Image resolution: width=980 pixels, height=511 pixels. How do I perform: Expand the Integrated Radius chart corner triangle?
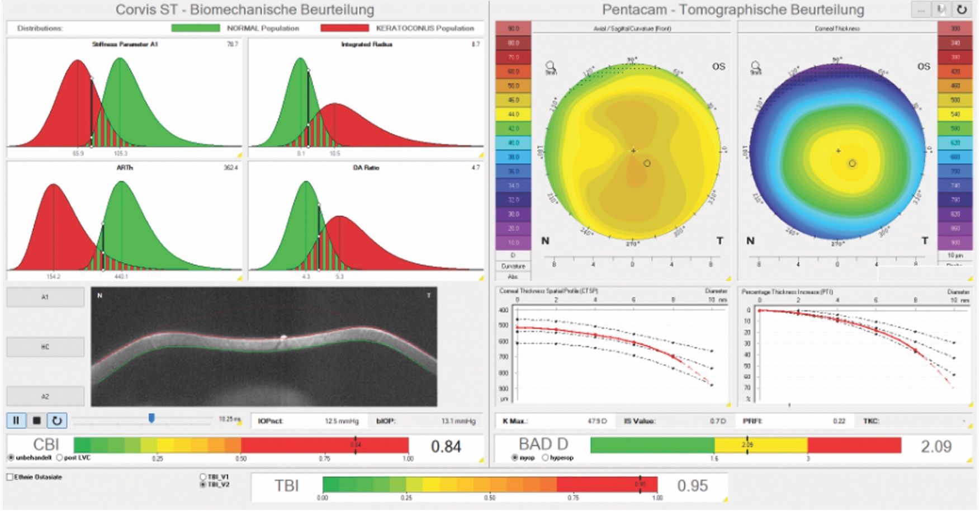481,154
